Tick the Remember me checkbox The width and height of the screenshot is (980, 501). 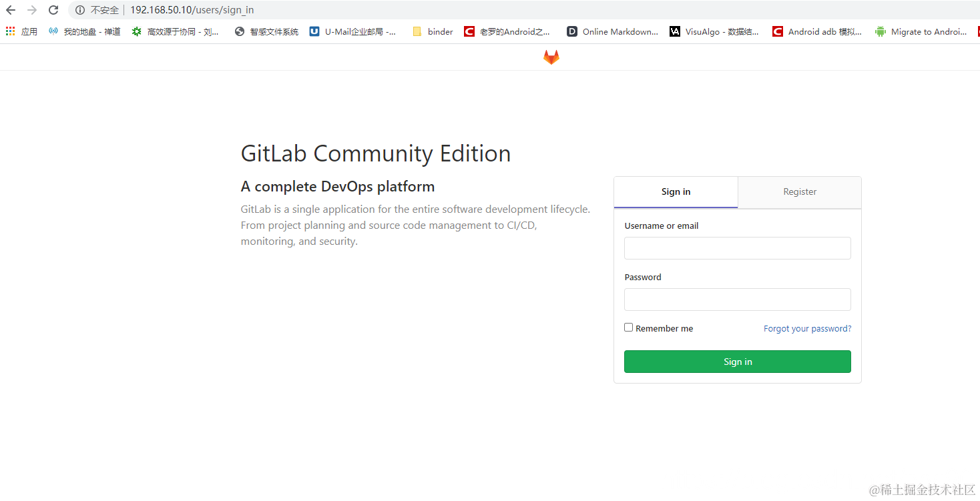[x=628, y=328]
